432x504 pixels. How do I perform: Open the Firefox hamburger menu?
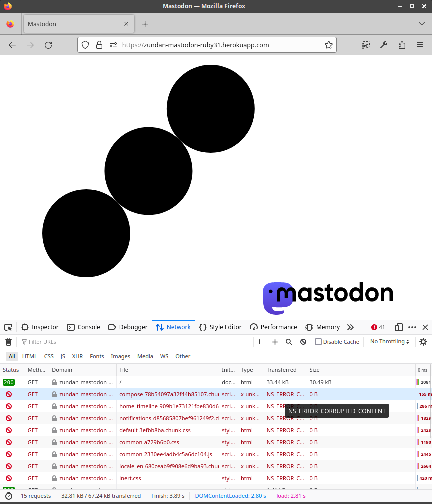click(x=420, y=45)
